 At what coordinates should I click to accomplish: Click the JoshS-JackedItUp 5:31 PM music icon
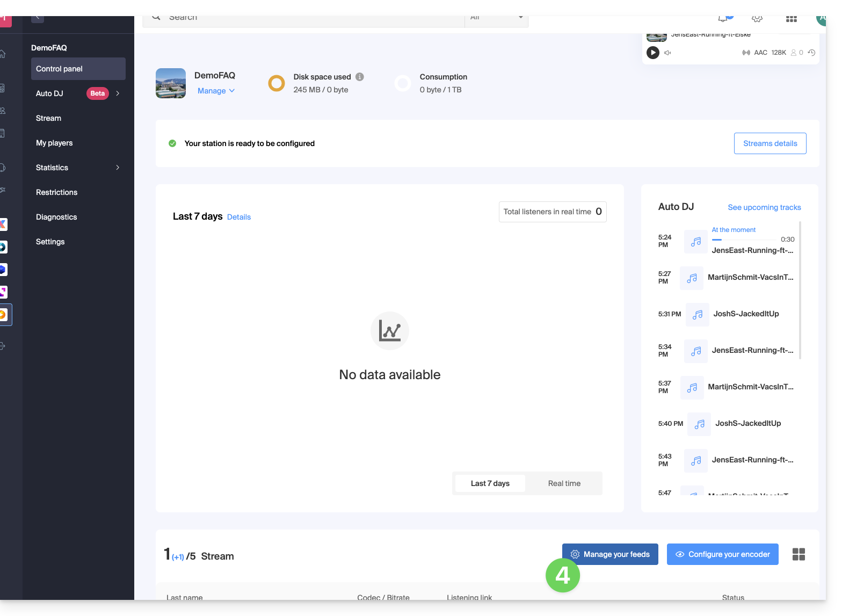pos(698,314)
